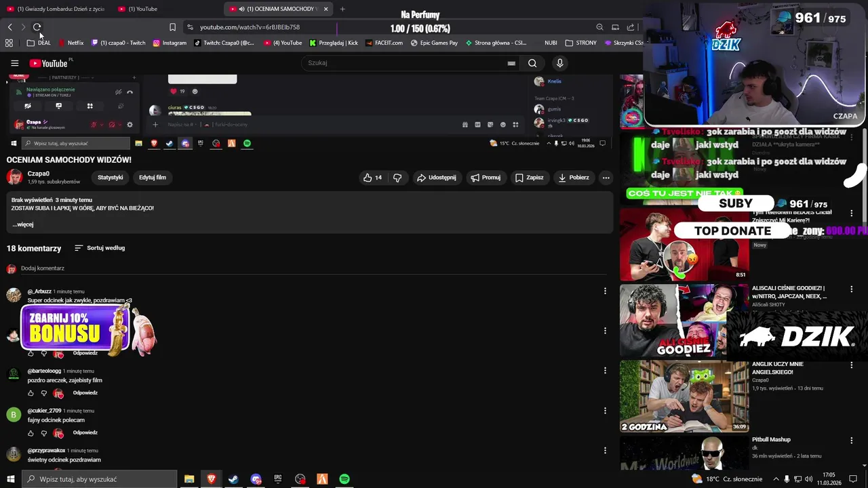Give a creator heart to @barteoloogg's comment
Viewport: 868px width, 488px height.
pos(58,393)
